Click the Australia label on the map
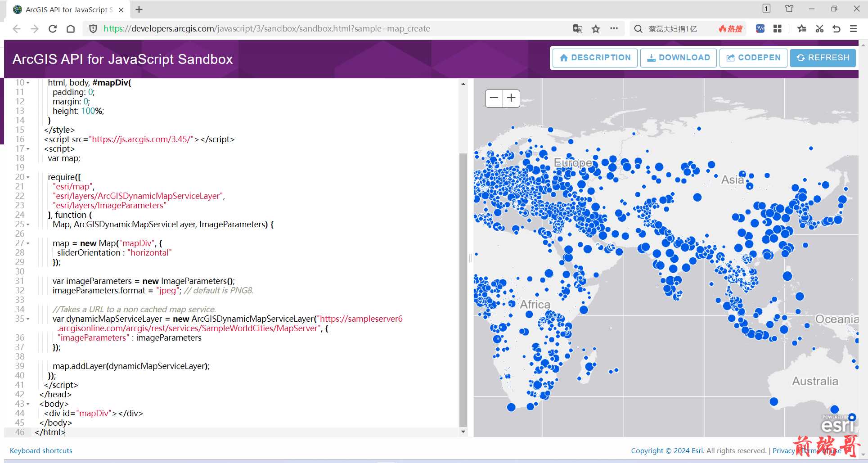 click(x=815, y=382)
